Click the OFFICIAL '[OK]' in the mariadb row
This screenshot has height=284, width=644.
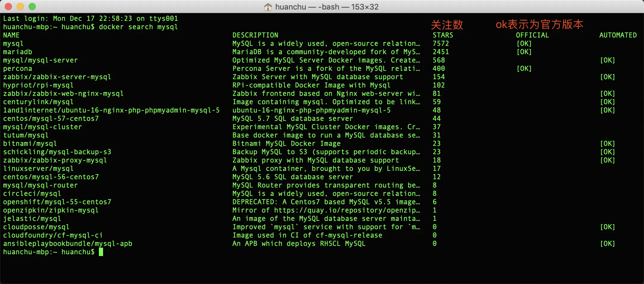(524, 52)
